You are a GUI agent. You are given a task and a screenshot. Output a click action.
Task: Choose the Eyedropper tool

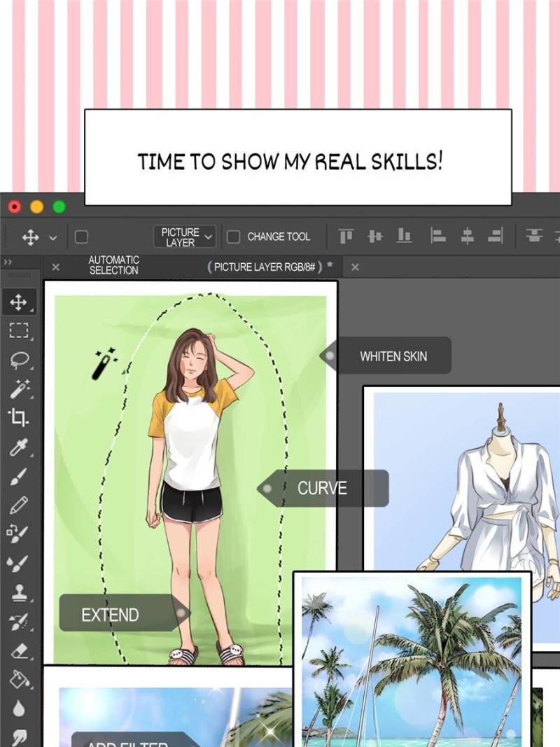click(18, 447)
